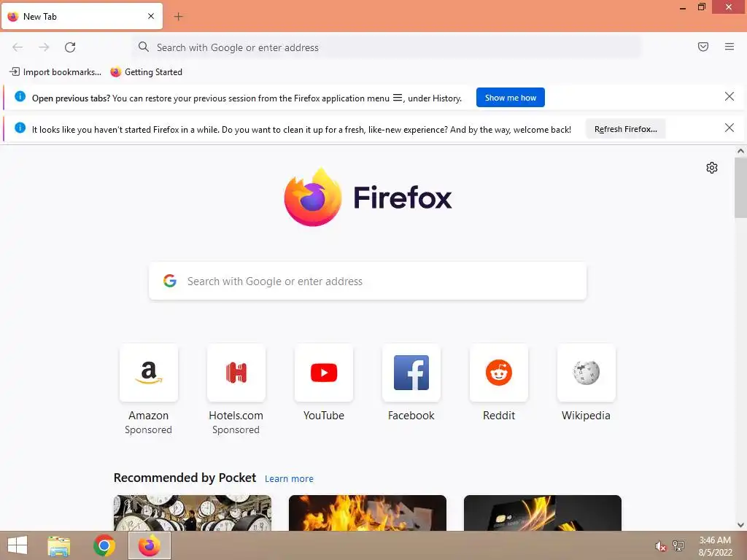
Task: Open the Pocket story with credit card thumbnail
Action: click(543, 513)
